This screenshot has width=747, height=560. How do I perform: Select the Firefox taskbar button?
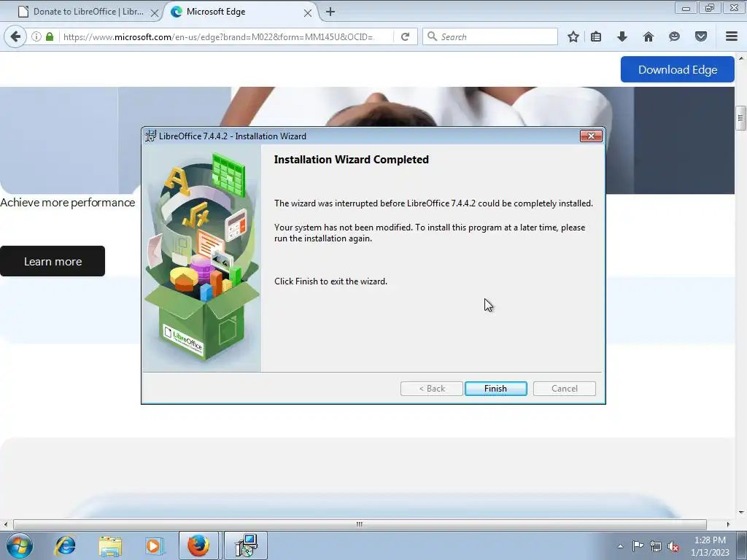[198, 545]
